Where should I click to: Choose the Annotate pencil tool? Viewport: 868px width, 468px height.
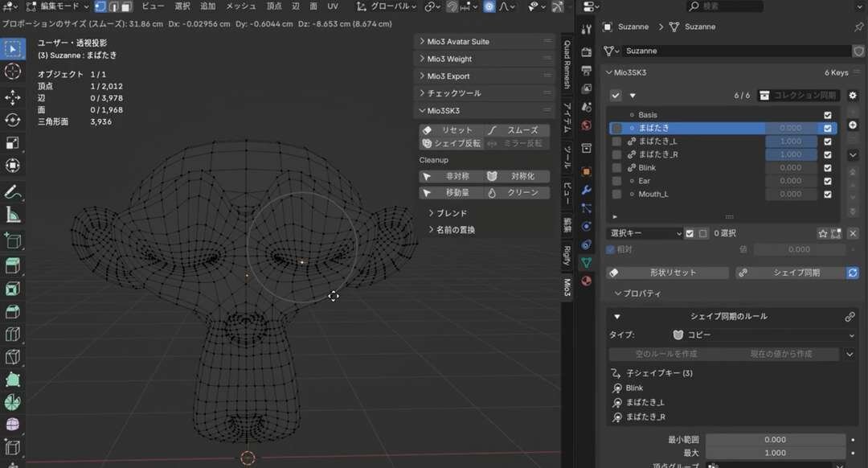click(x=13, y=191)
